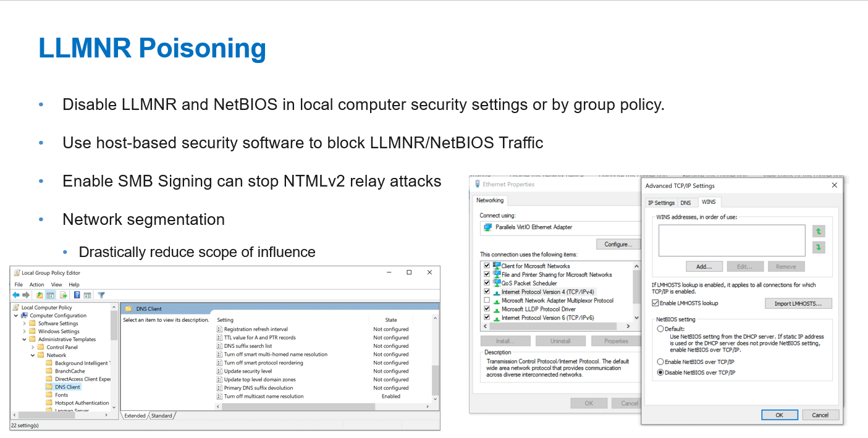Click the WINS addresses list box

click(731, 240)
